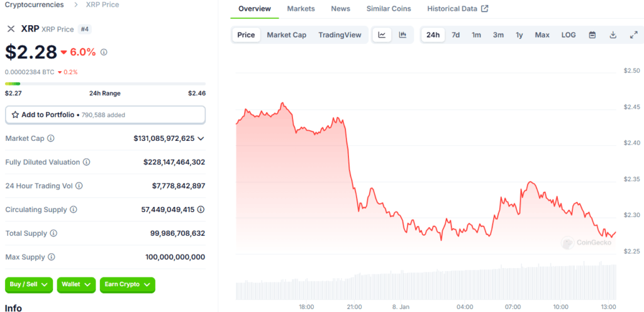Image resolution: width=644 pixels, height=312 pixels.
Task: Expand the chart to fullscreen
Action: (633, 35)
